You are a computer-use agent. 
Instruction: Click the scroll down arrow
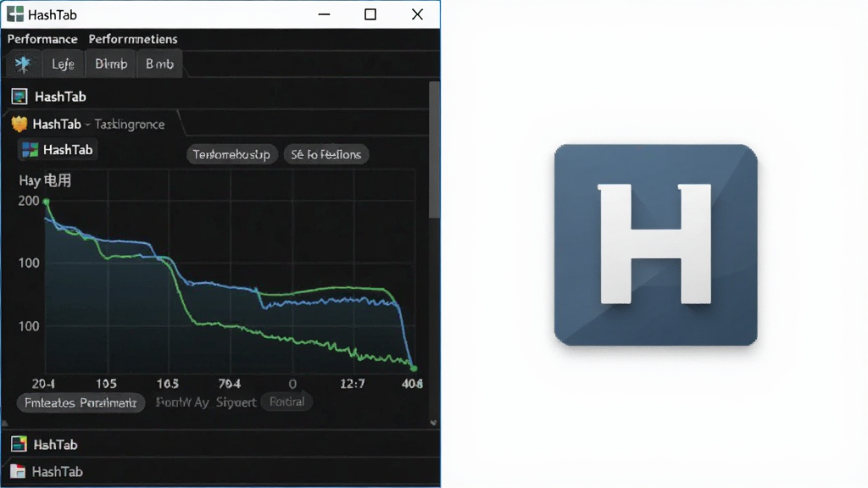[433, 423]
